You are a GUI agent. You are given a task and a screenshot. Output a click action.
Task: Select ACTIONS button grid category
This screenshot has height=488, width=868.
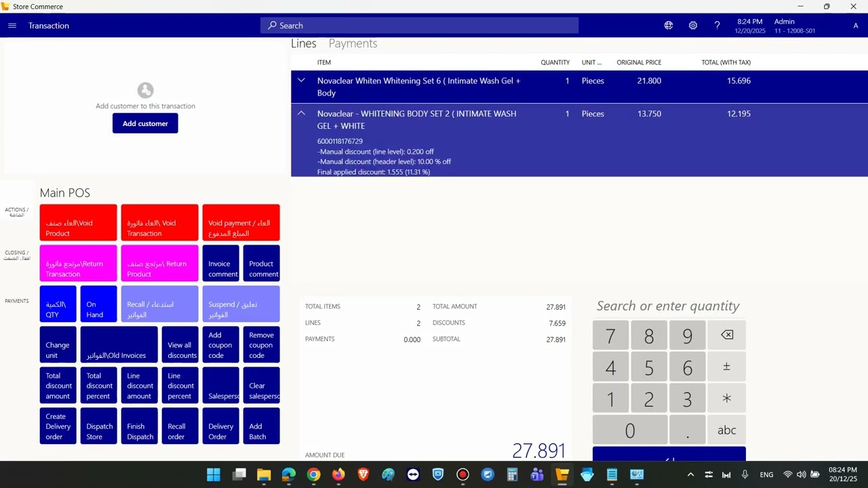click(x=16, y=212)
